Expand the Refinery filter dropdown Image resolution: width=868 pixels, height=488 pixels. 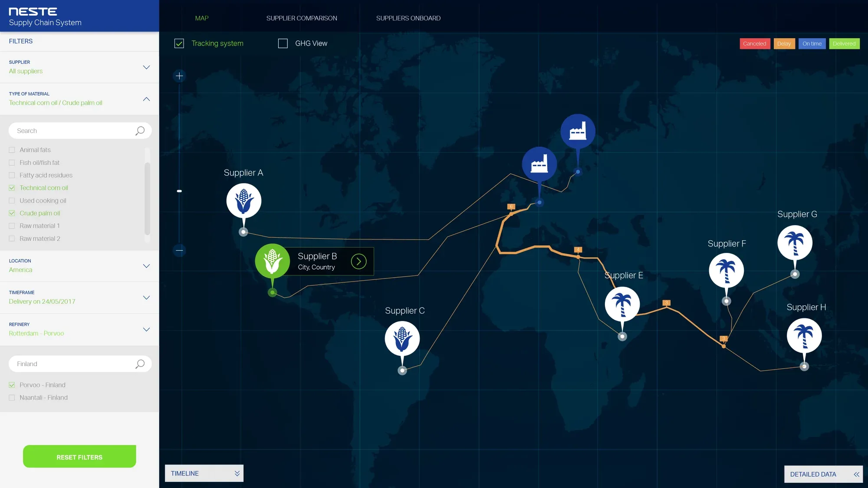pos(146,329)
